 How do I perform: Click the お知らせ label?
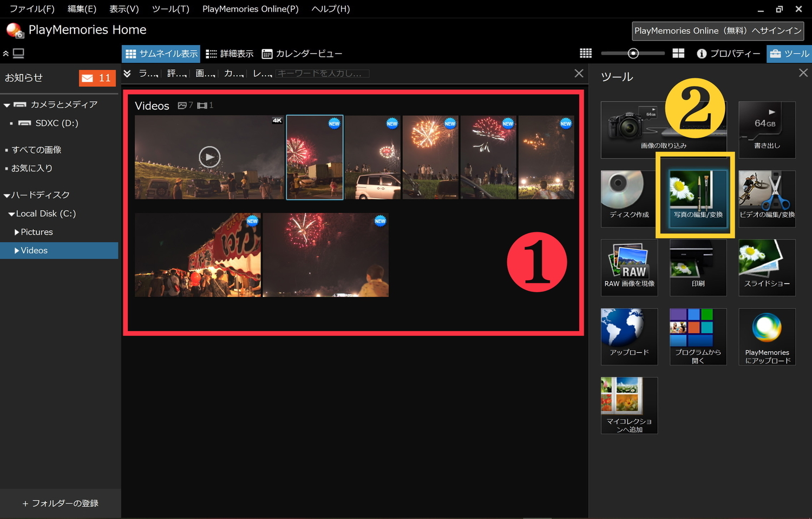click(x=24, y=78)
